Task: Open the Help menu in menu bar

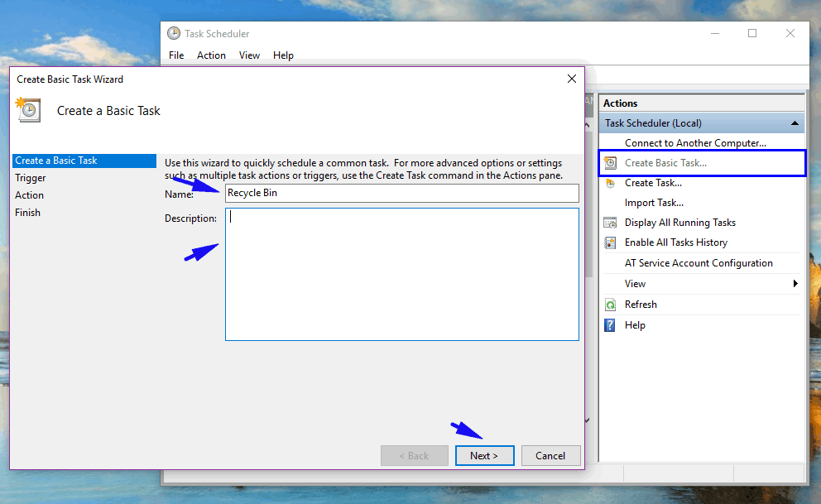Action: 283,55
